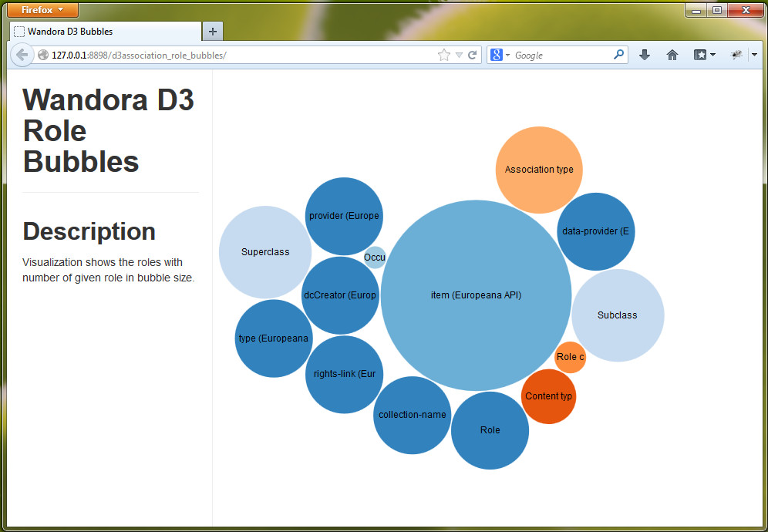
Task: Click the light blue Superclass bubble
Action: 264,252
